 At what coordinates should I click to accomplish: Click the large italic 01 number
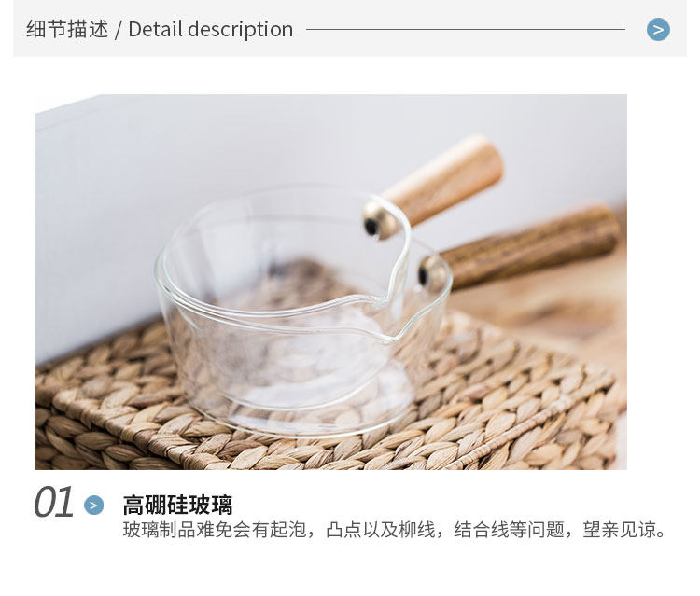(x=53, y=503)
